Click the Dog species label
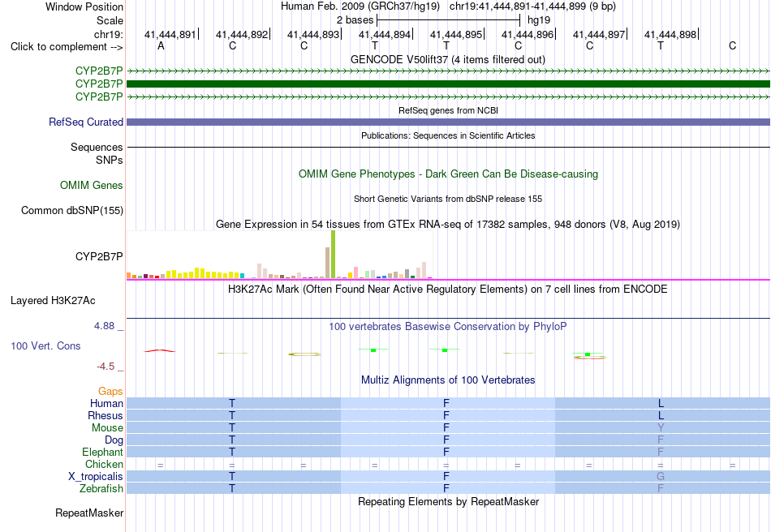The width and height of the screenshot is (771, 532). (114, 440)
